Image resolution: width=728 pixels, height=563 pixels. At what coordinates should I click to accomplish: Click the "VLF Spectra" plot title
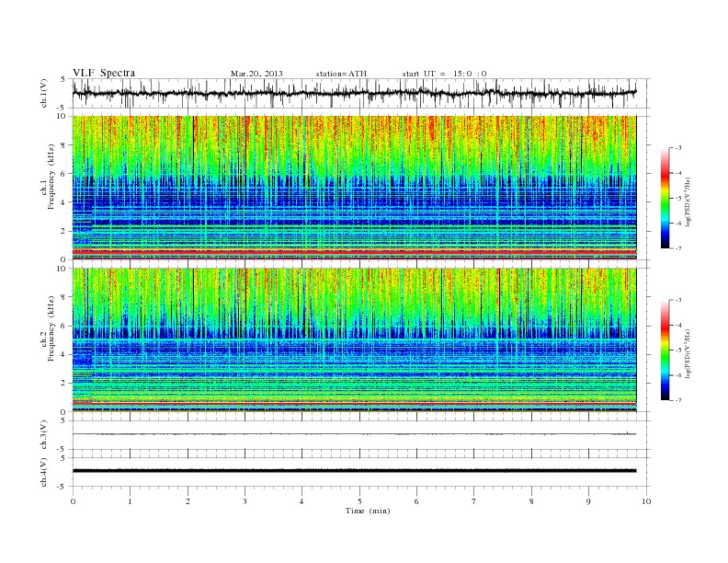coord(104,73)
